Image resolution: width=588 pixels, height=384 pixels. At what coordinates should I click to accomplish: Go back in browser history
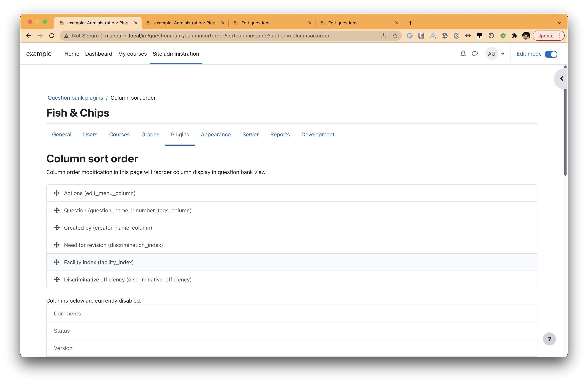pos(28,36)
